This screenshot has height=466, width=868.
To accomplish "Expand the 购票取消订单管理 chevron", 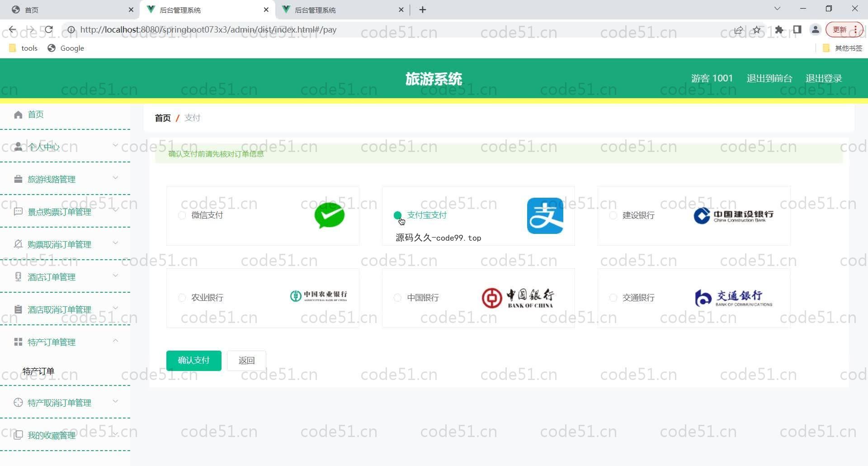I will [x=115, y=243].
